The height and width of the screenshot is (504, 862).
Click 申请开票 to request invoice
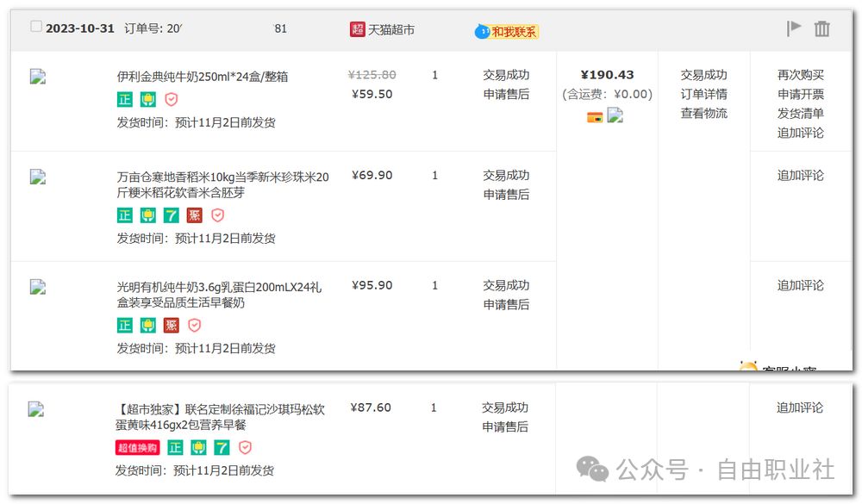point(801,94)
